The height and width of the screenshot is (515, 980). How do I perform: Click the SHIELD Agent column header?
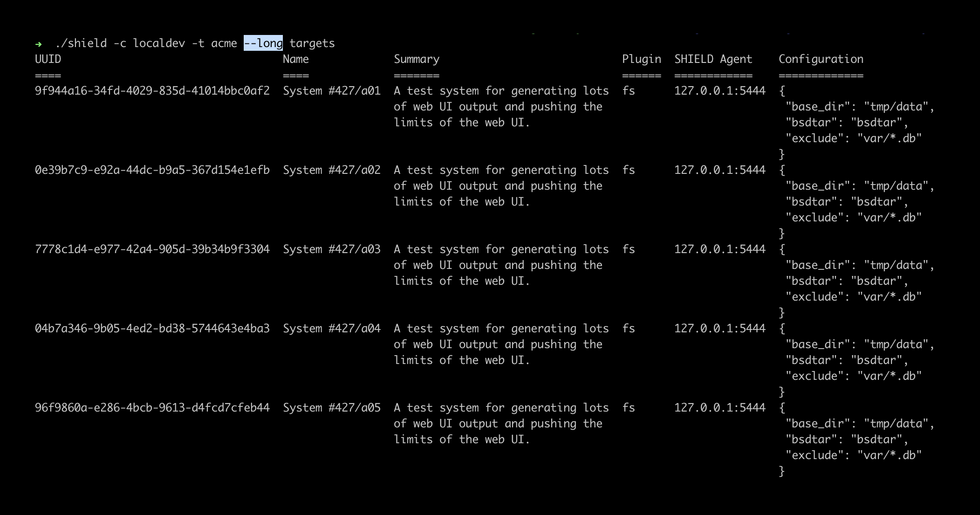pos(713,59)
